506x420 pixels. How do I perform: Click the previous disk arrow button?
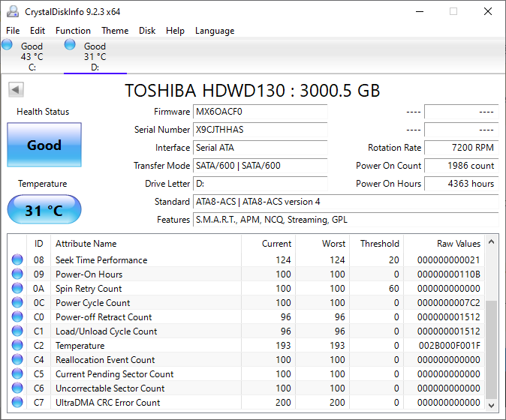click(16, 89)
